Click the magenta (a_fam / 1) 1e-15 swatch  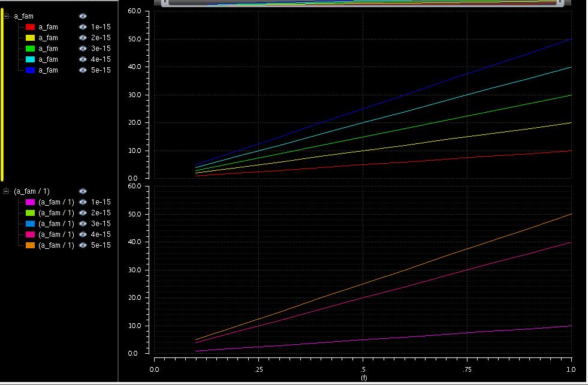click(30, 202)
